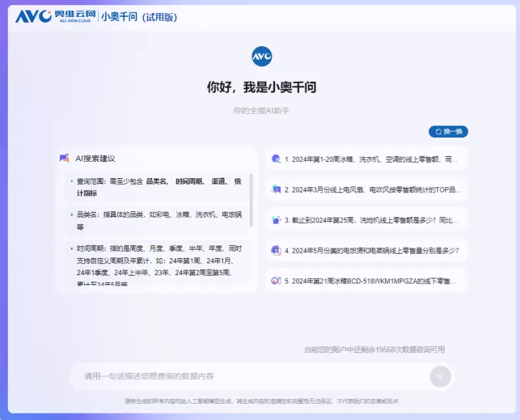The height and width of the screenshot is (420, 520).
Task: Click the icon beside suggestion 1
Action: pos(276,159)
